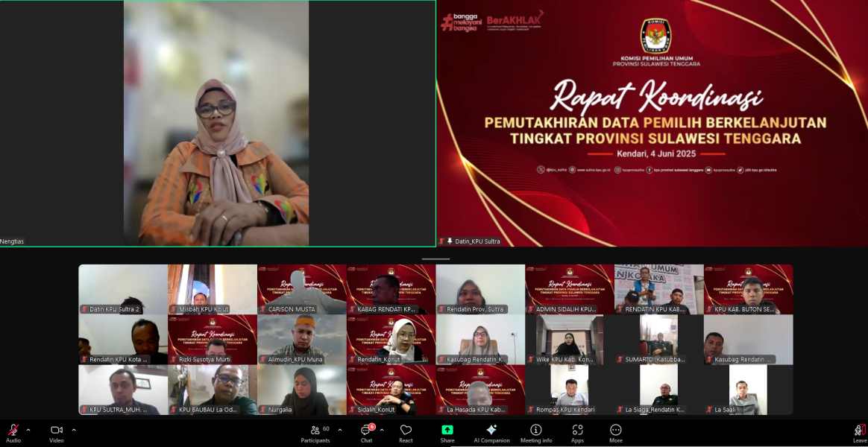Click the Alimudin_KPU Muna video tile
Image resolution: width=868 pixels, height=447 pixels.
point(302,339)
